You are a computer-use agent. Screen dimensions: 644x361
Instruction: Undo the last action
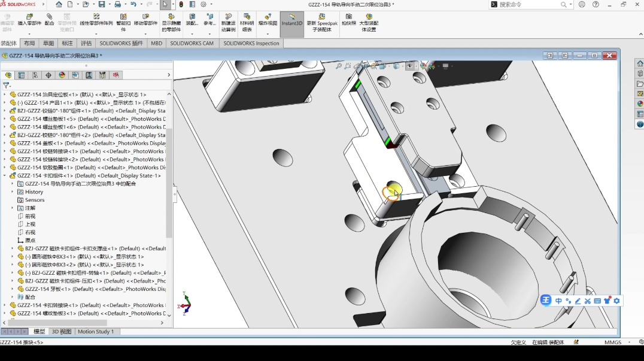coord(133,5)
